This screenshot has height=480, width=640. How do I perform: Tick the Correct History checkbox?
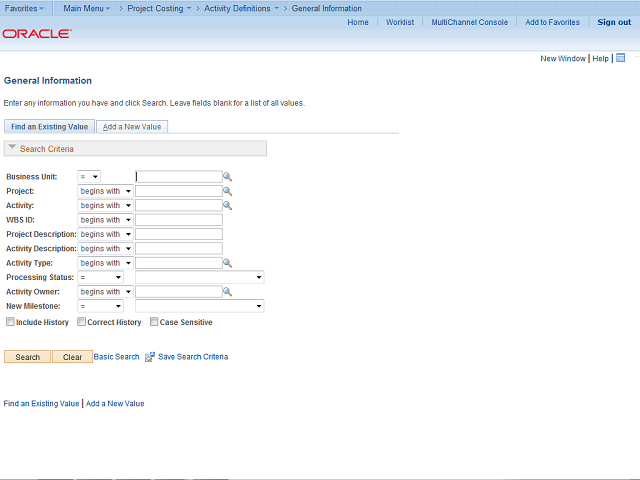pos(81,322)
